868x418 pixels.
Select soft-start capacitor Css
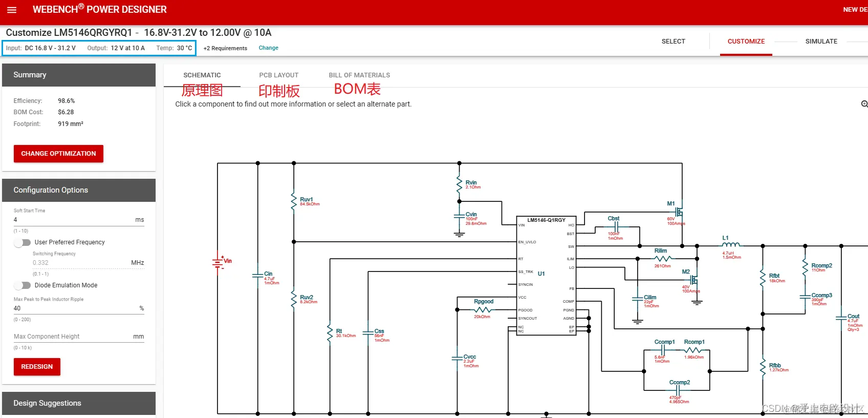[x=368, y=333]
